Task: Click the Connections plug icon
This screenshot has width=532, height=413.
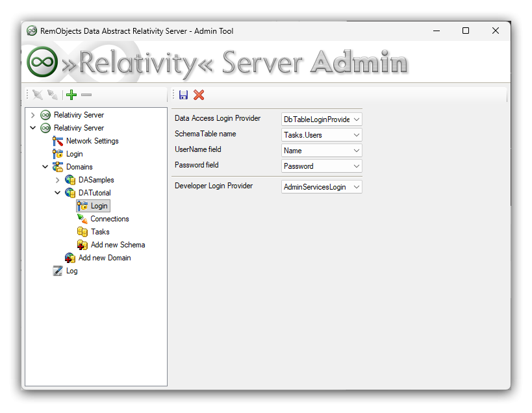Action: [x=82, y=219]
